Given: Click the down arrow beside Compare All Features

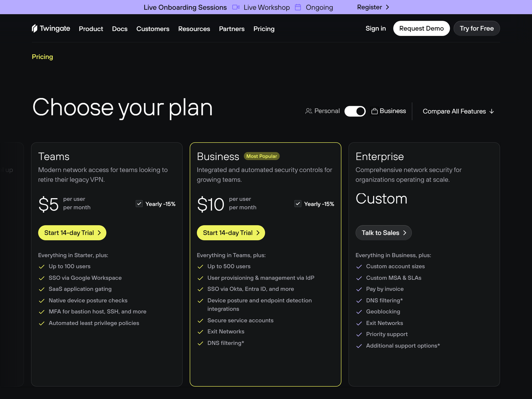Looking at the screenshot, I should tap(492, 111).
